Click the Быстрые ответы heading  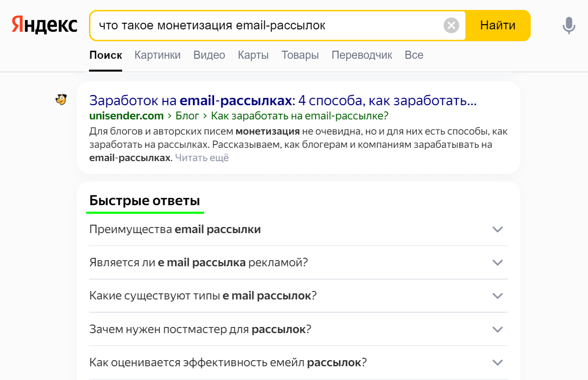144,200
